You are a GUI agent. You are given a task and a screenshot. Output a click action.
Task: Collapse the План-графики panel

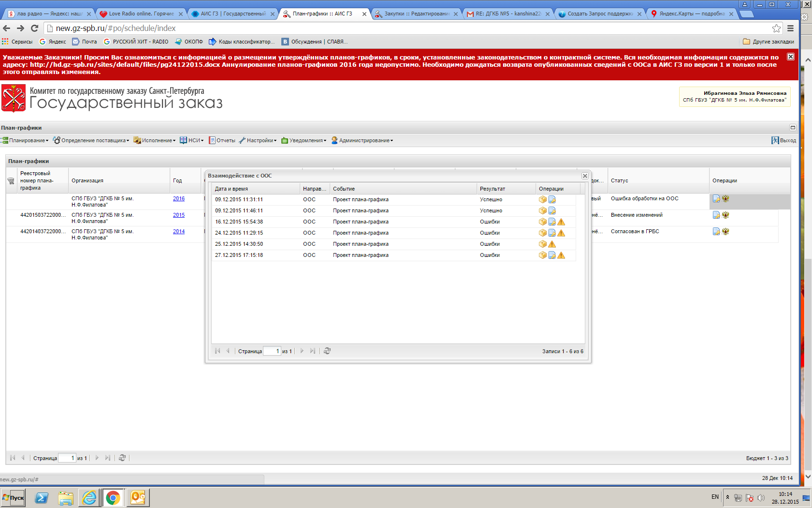[793, 128]
